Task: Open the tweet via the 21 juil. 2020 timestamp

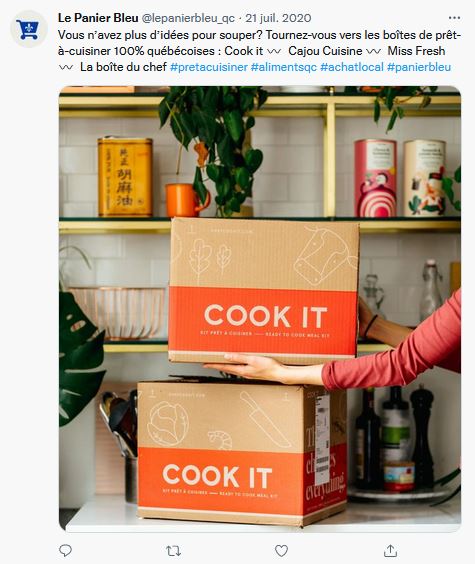Action: pos(278,18)
